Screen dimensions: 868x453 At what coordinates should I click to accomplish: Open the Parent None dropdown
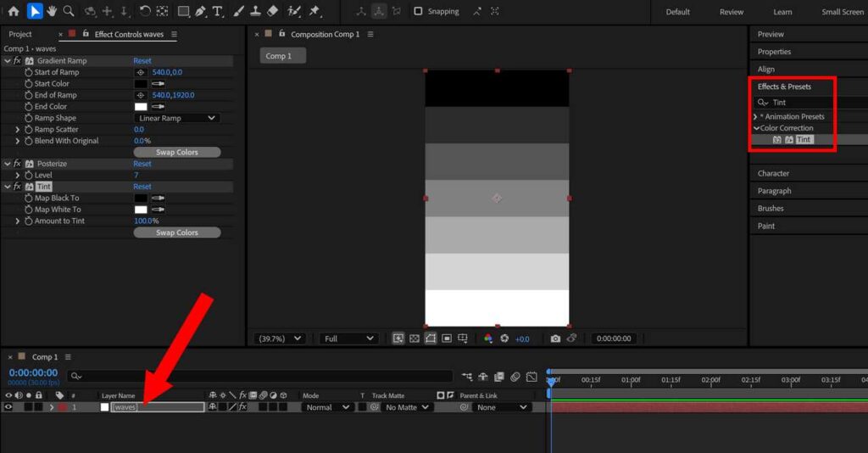[x=502, y=407]
